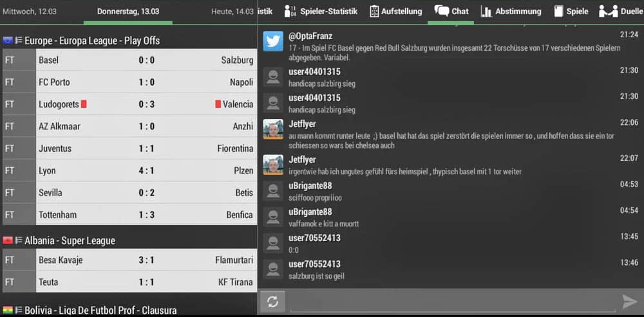Click the 4 : 1 score of Lyon match
Image resolution: width=644 pixels, height=317 pixels.
147,170
